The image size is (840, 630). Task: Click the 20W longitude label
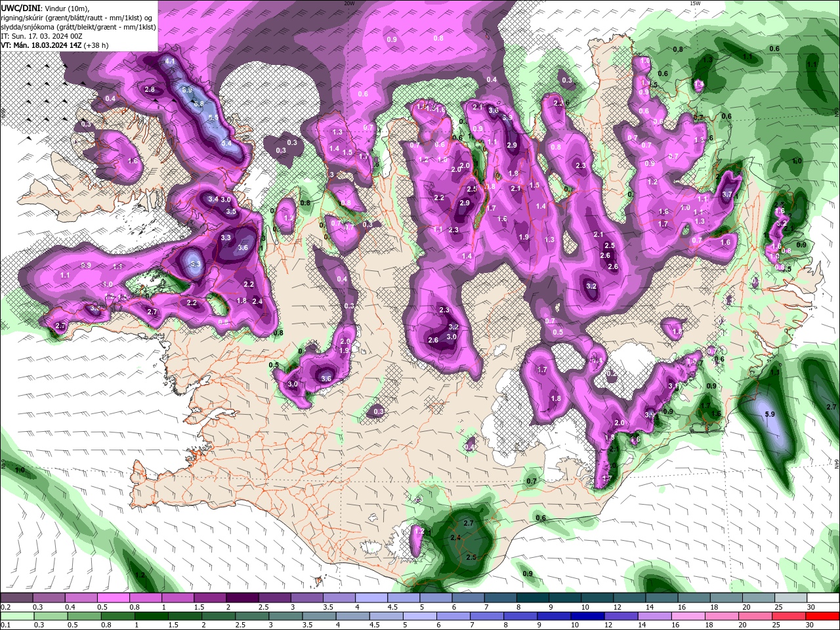[349, 3]
